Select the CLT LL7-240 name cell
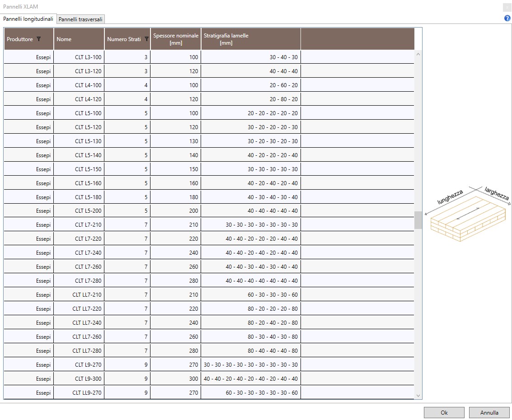Image resolution: width=512 pixels, height=420 pixels. 79,323
